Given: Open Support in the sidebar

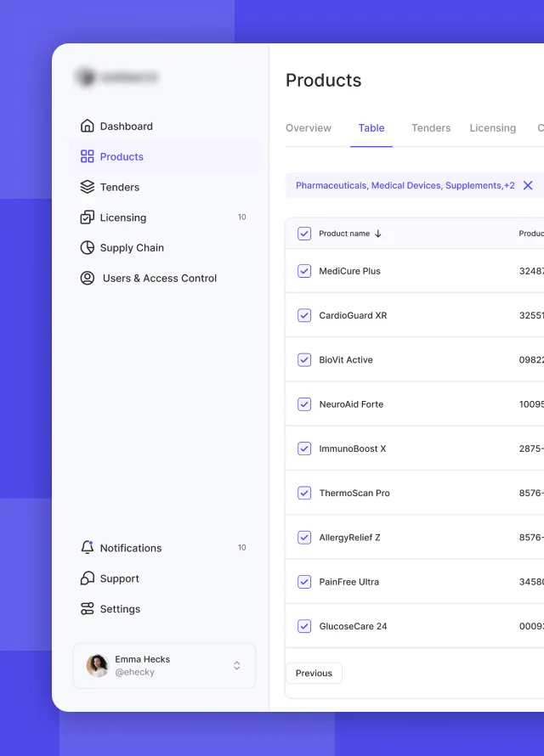Looking at the screenshot, I should click(164, 578).
